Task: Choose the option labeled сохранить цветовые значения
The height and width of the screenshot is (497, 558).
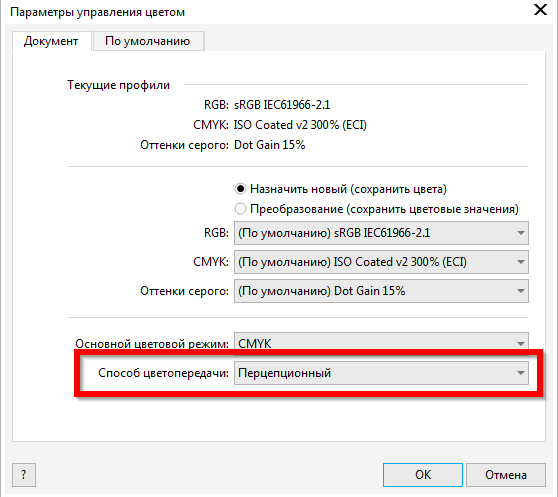Action: (x=377, y=209)
